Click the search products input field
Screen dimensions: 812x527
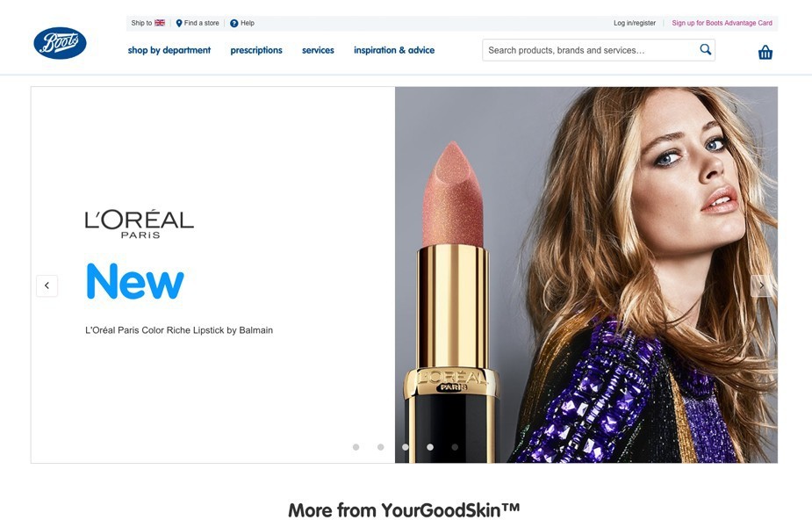[x=591, y=50]
